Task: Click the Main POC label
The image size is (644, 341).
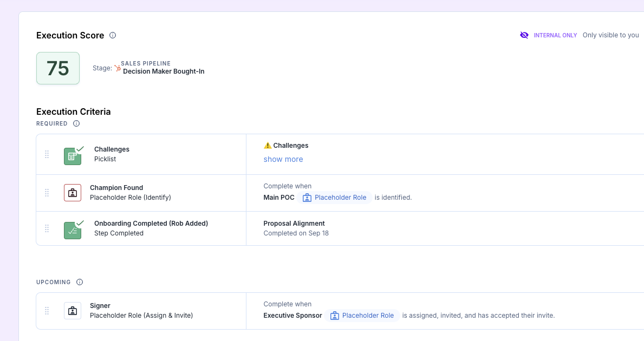Action: [x=279, y=198]
